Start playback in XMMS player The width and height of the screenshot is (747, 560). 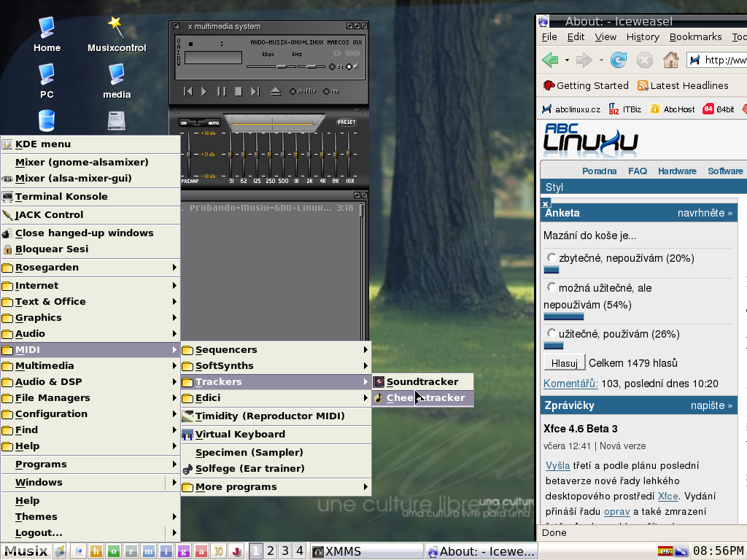coord(204,91)
